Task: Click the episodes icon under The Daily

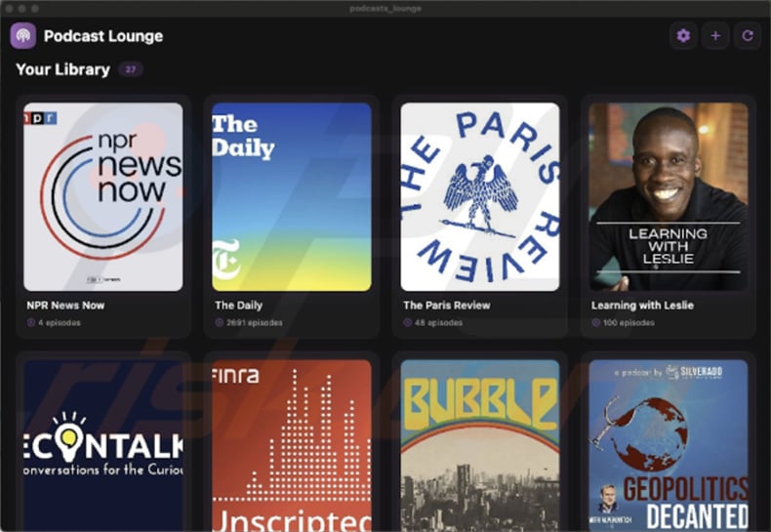Action: click(x=220, y=323)
